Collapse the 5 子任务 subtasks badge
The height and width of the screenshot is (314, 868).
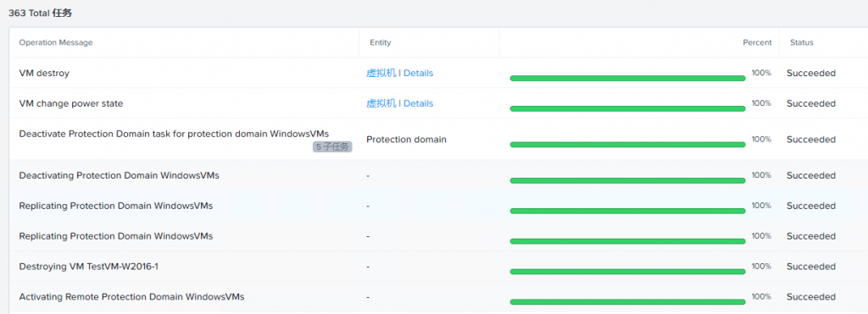[332, 147]
